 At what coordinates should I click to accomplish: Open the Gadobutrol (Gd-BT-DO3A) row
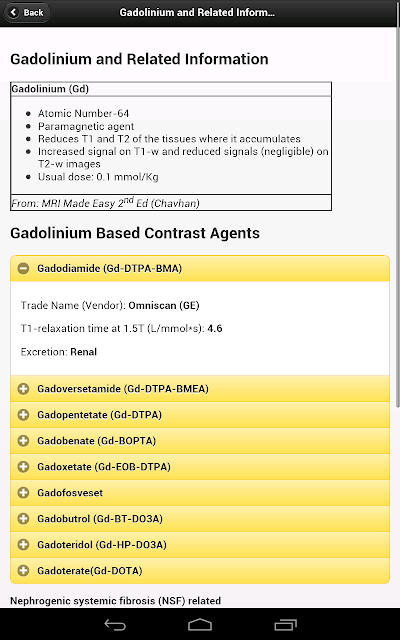pyautogui.click(x=200, y=519)
